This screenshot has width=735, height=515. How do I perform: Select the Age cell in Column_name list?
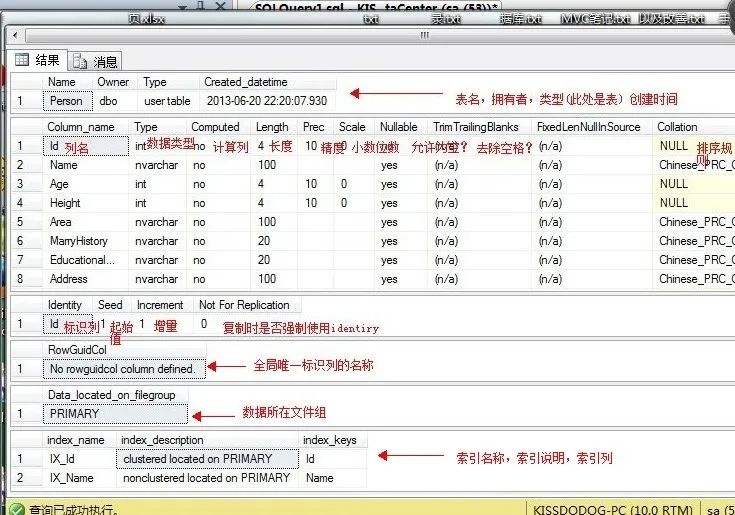tap(86, 184)
